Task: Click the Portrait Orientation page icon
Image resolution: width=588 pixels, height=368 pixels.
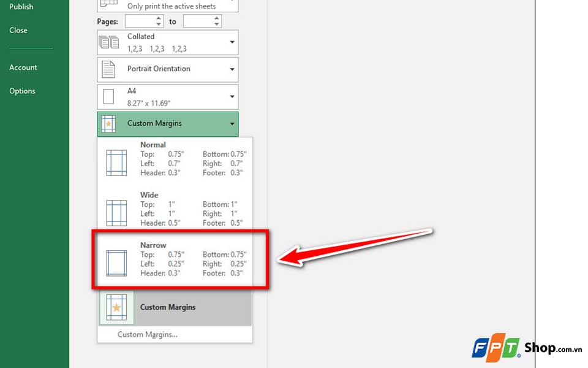Action: pos(110,69)
